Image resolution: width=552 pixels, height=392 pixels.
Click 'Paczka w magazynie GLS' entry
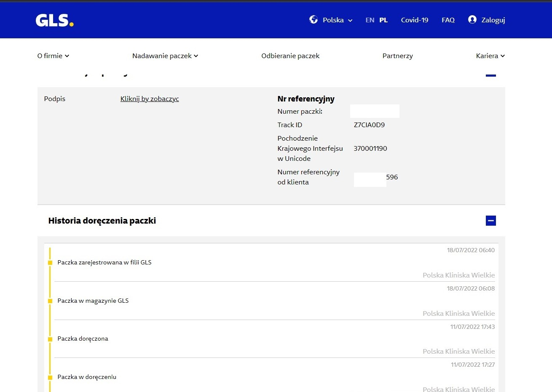pyautogui.click(x=93, y=301)
